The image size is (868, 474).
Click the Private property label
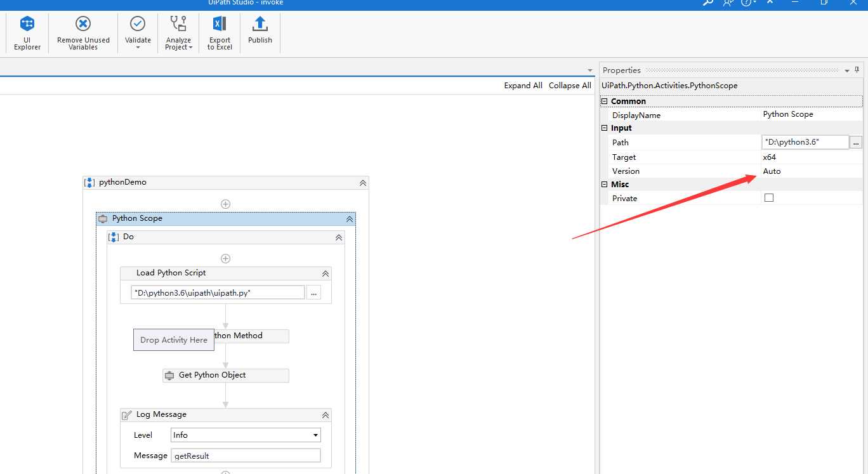(624, 199)
